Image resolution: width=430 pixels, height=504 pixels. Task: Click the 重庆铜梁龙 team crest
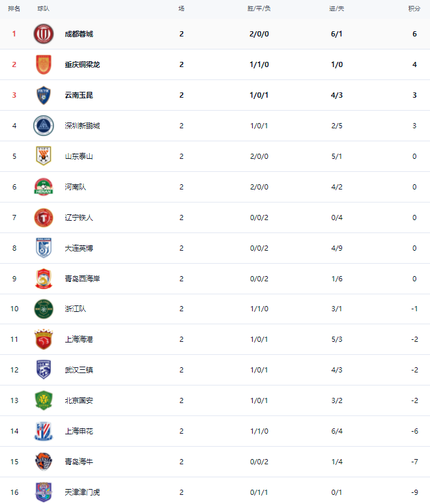[44, 64]
